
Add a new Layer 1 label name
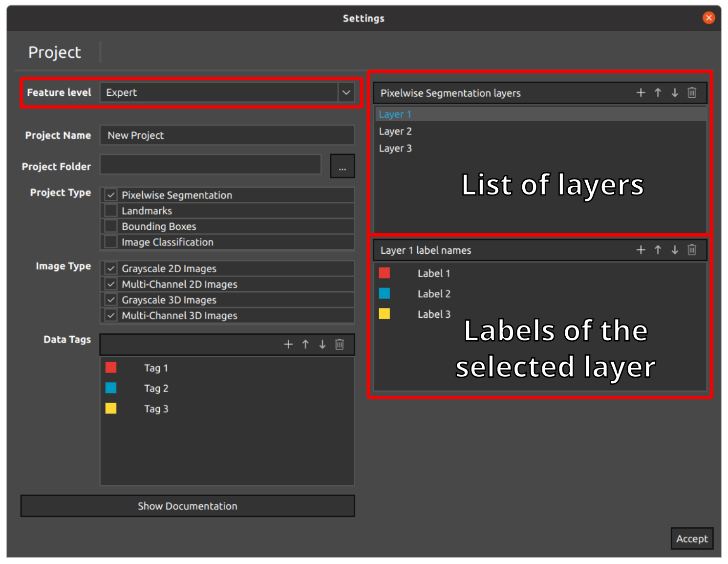click(641, 250)
